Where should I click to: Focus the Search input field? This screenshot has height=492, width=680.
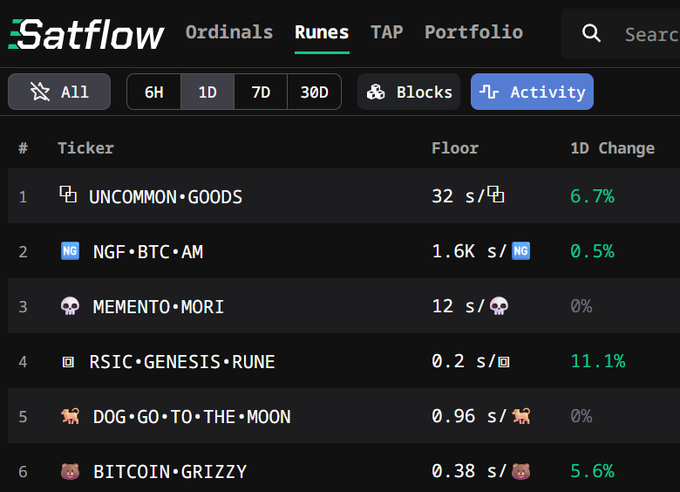621,34
